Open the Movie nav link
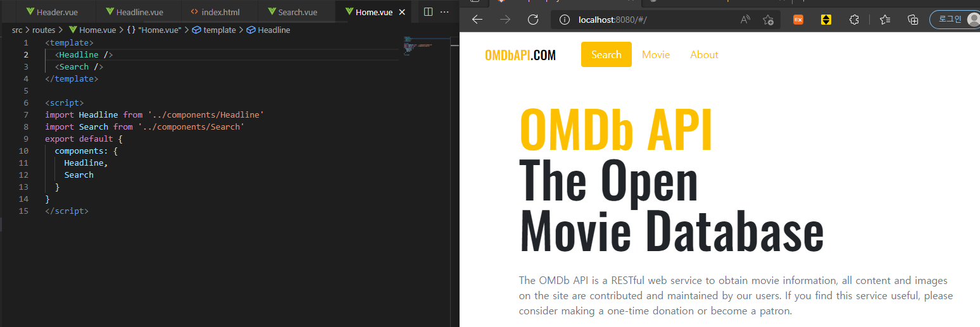The height and width of the screenshot is (327, 980). point(656,54)
